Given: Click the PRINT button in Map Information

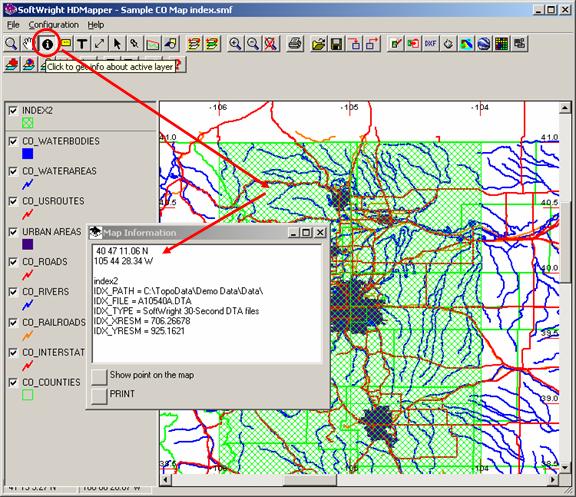Looking at the screenshot, I should coord(99,396).
